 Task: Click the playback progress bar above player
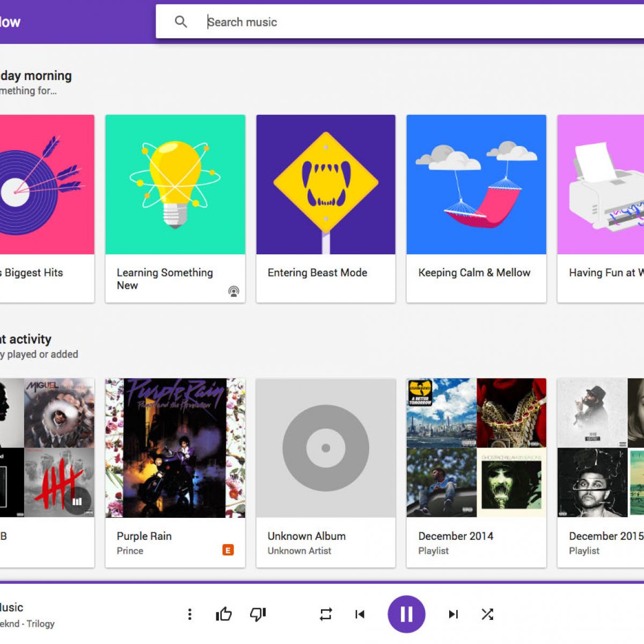(x=322, y=582)
